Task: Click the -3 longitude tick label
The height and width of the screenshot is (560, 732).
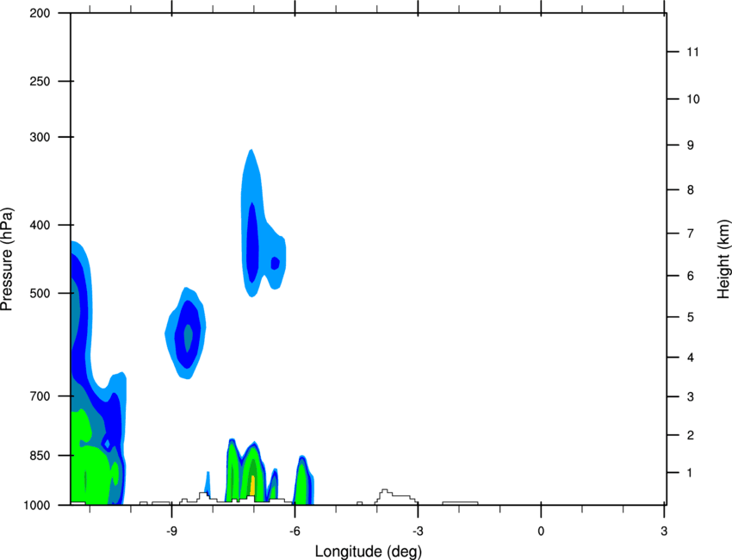Action: 418,532
